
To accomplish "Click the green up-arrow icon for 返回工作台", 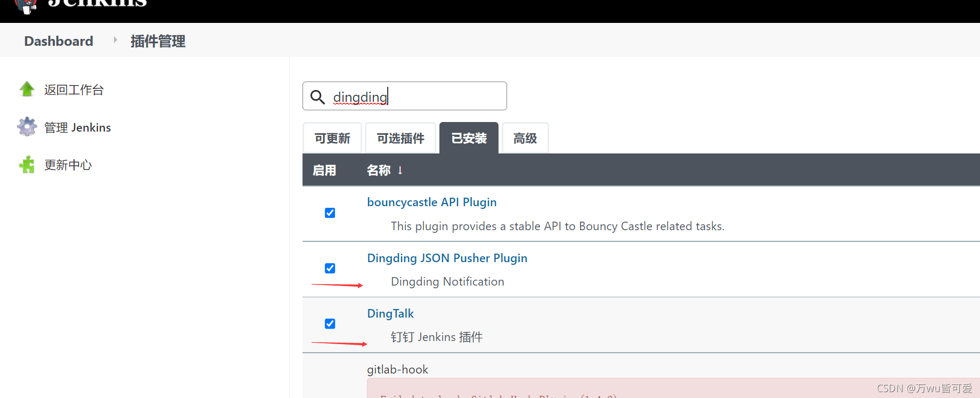I will pos(27,89).
